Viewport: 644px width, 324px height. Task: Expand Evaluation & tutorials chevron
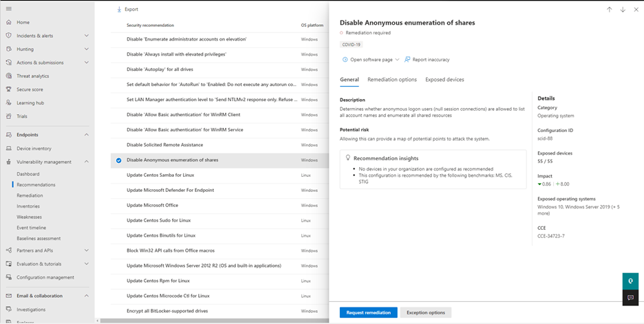tap(87, 264)
